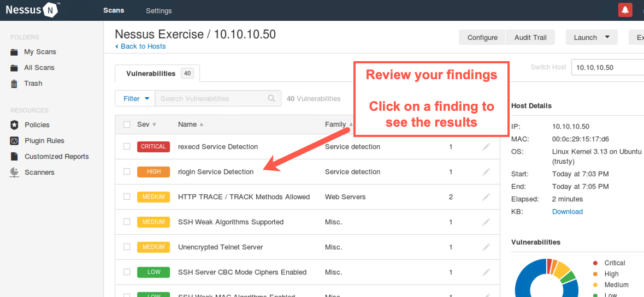Open My Scans folder
Screen dimensions: 644x297
point(40,52)
